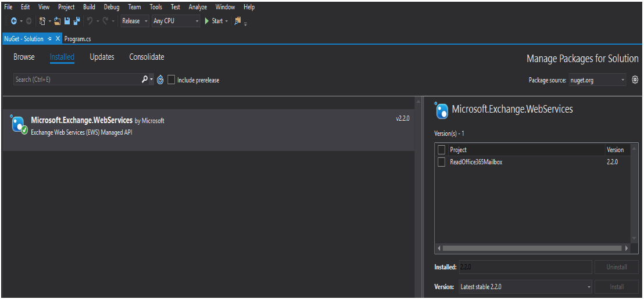Screen dimensions: 644x299
Task: Click the green Start debugging arrow
Action: [x=207, y=21]
